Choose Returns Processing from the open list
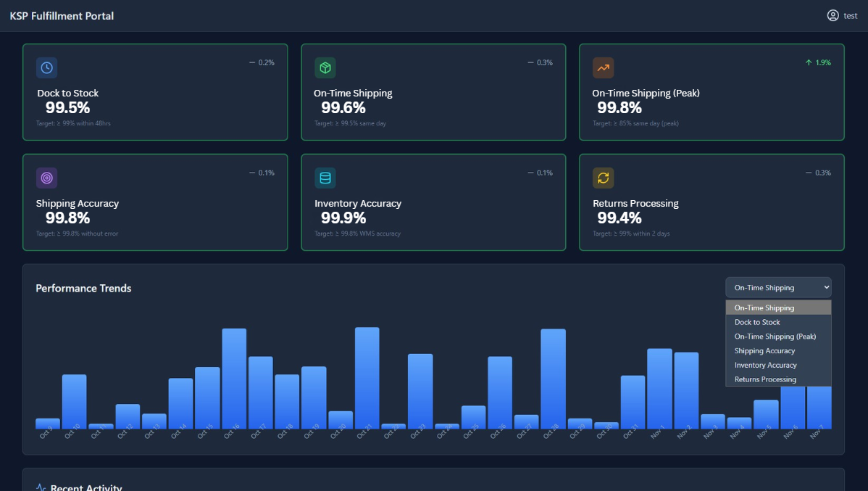 [765, 379]
